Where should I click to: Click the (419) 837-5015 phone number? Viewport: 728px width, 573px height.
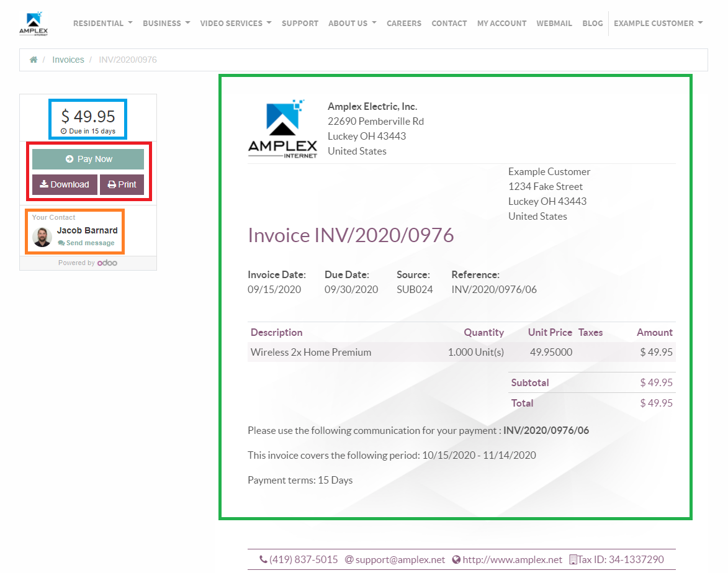303,559
